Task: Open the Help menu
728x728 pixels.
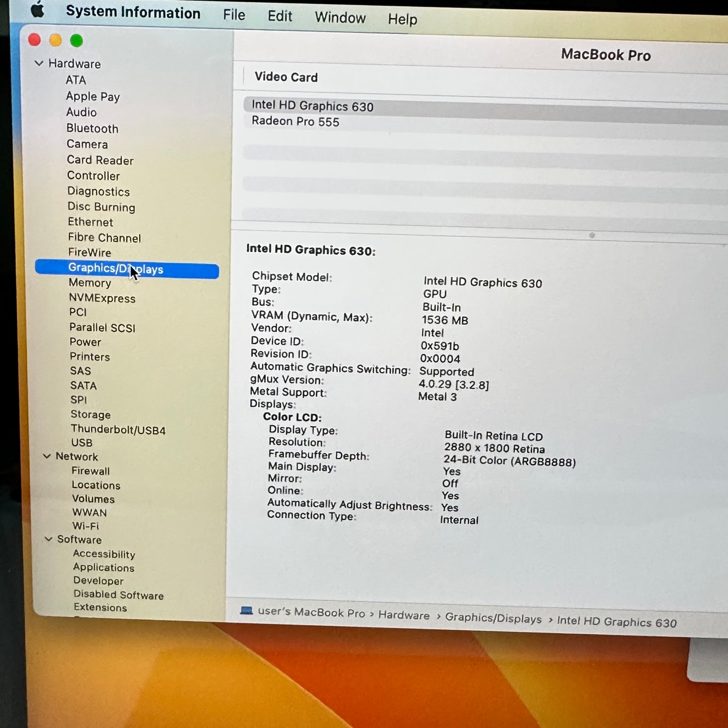Action: coord(402,19)
